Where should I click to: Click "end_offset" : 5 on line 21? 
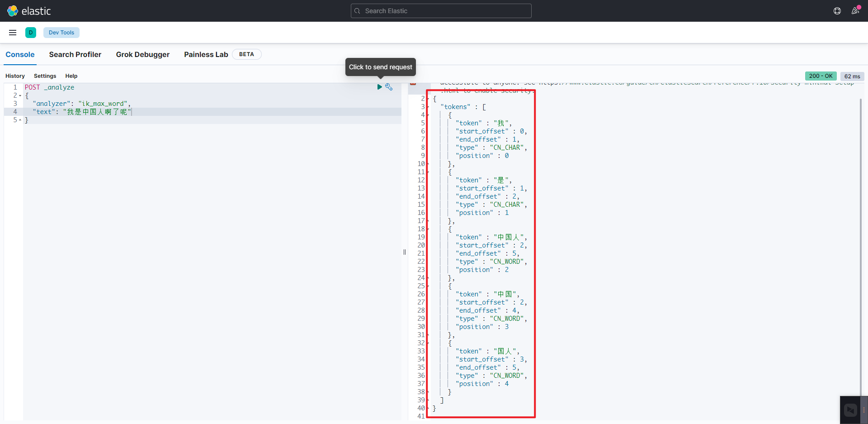(x=486, y=253)
